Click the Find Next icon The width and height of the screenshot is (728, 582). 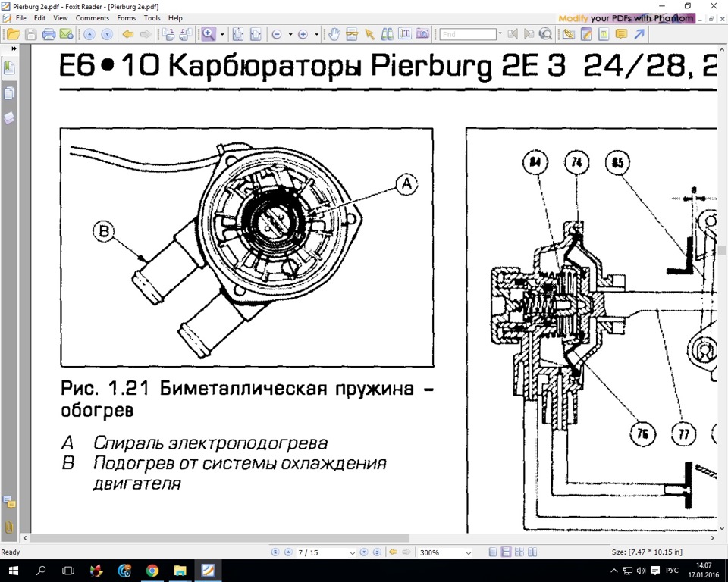[x=529, y=34]
